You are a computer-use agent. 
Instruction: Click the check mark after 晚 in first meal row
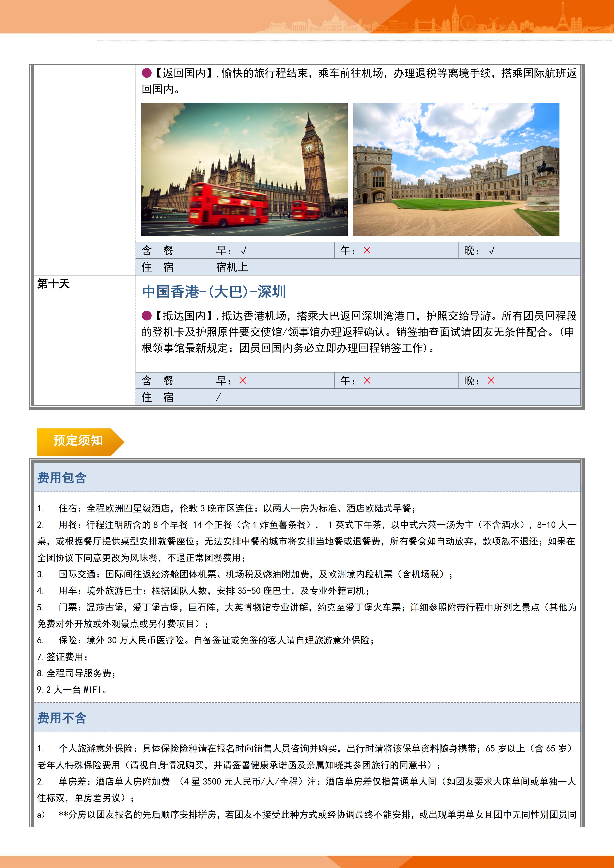coord(491,250)
